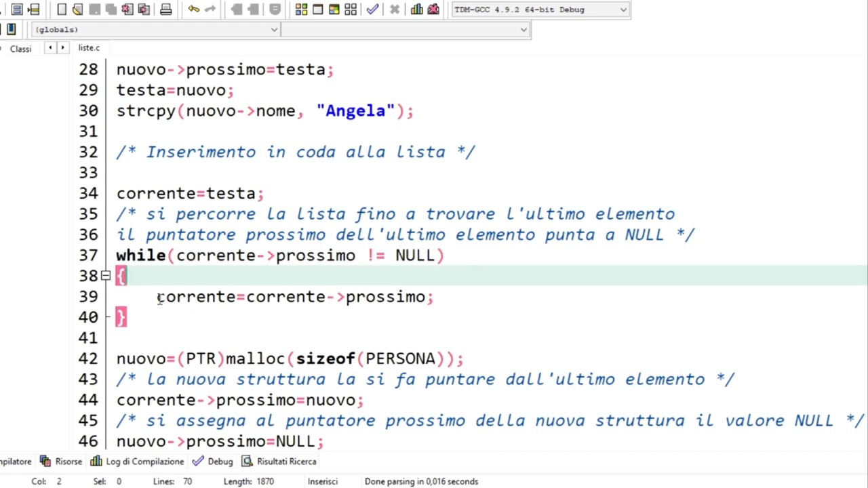
Task: Select the liste.c editor tab
Action: [x=89, y=48]
